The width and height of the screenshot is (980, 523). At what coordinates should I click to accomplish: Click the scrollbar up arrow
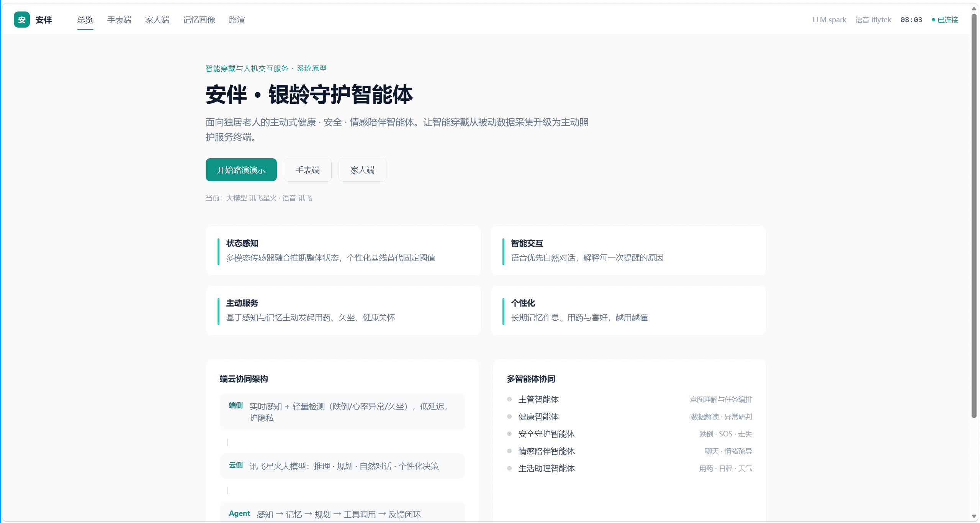coord(974,8)
